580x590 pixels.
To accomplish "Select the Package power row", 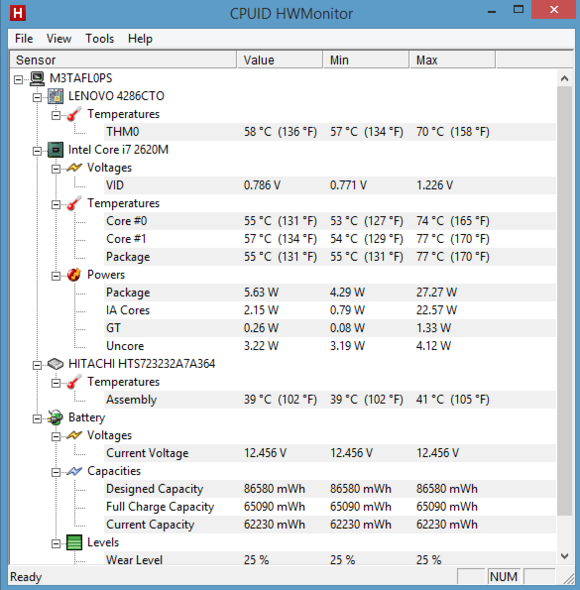I will 330,292.
